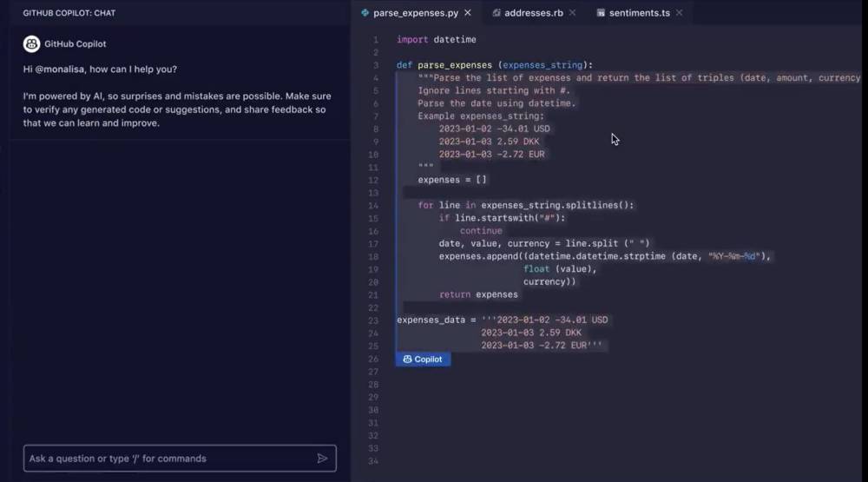868x482 pixels.
Task: Click the Python file icon on parse_expenses.py tab
Action: (x=365, y=13)
